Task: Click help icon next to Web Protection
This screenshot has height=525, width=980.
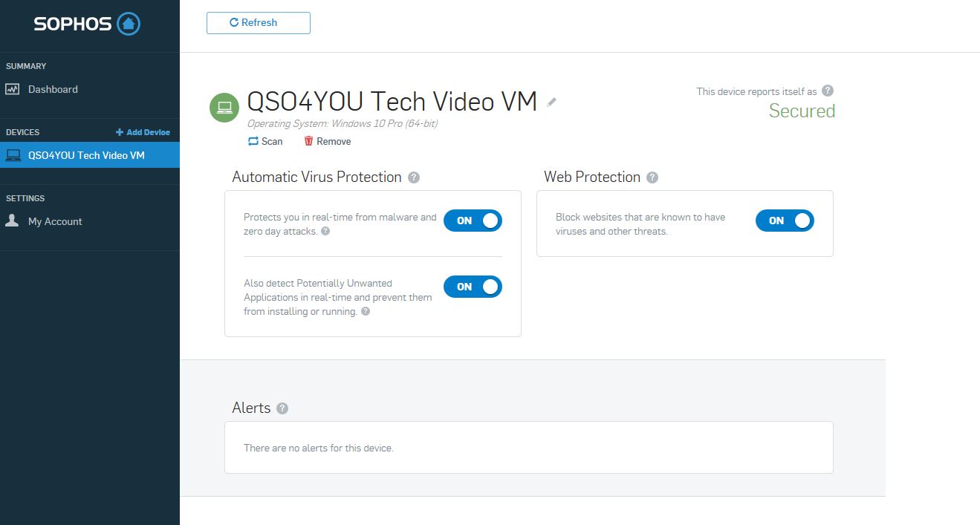Action: coord(652,177)
